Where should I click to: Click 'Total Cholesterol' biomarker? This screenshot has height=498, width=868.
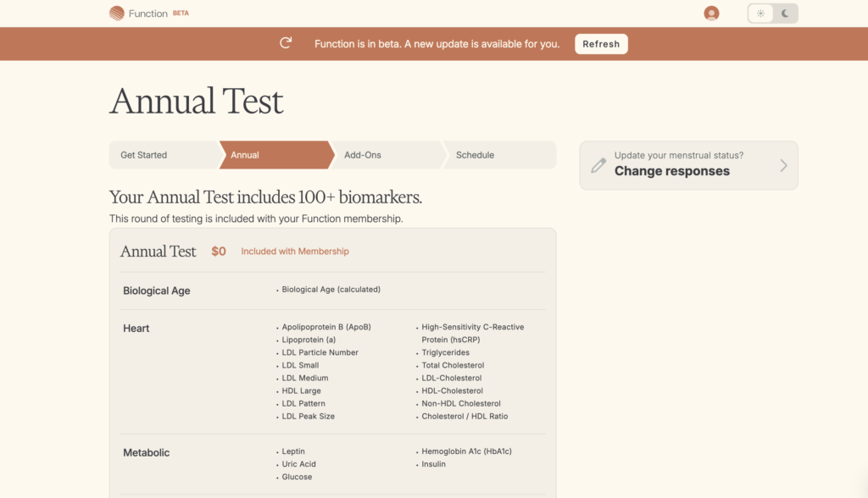[x=453, y=365]
